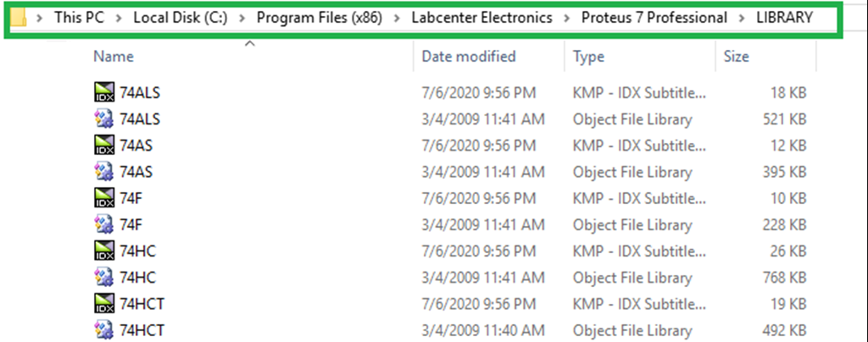Open the chevron after Program Files (x86)

pos(397,17)
